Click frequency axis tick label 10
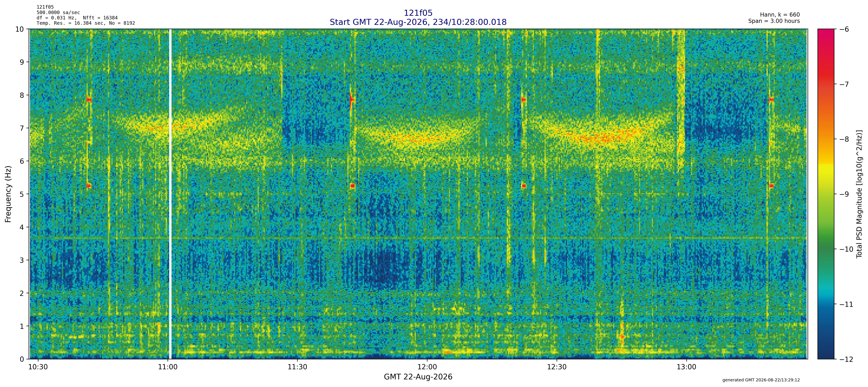The image size is (868, 387). 20,29
